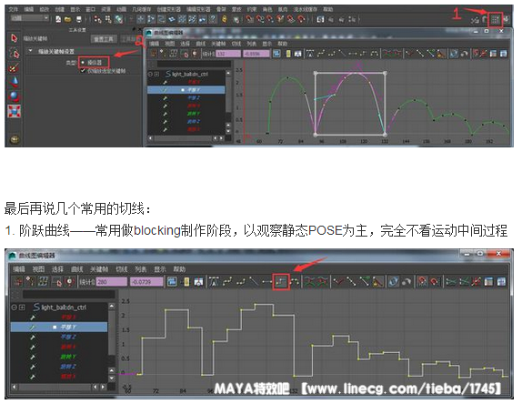This screenshot has width=532, height=404.
Task: Click Swap buffer curves icon in lower Graph Editor
Action: pos(322,281)
